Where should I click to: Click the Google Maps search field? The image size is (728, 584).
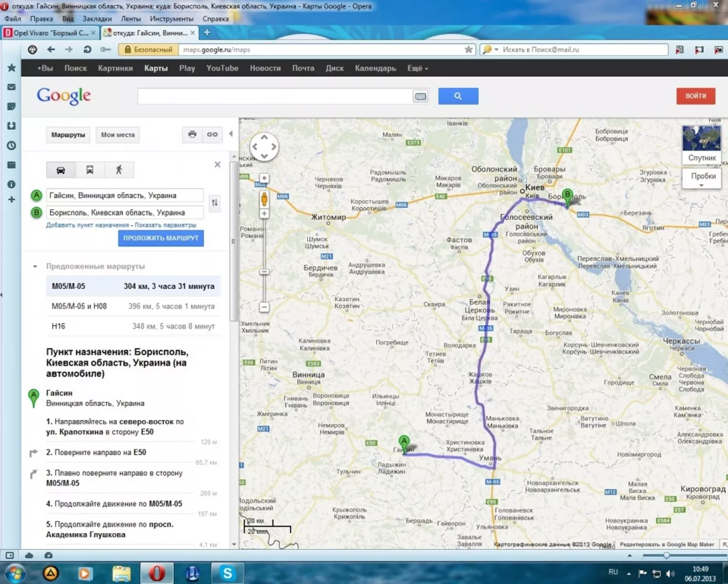coord(275,96)
